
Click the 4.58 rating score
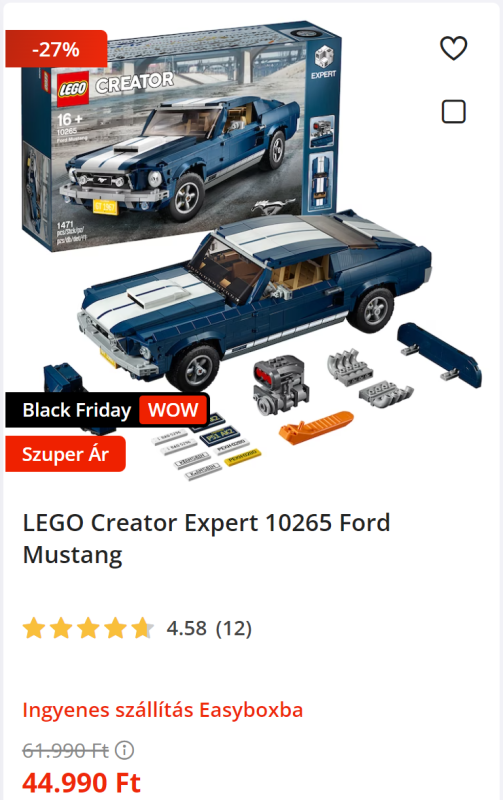coord(187,628)
